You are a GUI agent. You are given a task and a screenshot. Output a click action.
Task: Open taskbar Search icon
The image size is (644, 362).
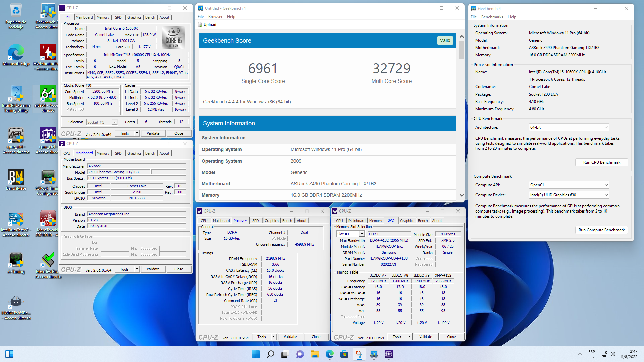[x=270, y=354]
